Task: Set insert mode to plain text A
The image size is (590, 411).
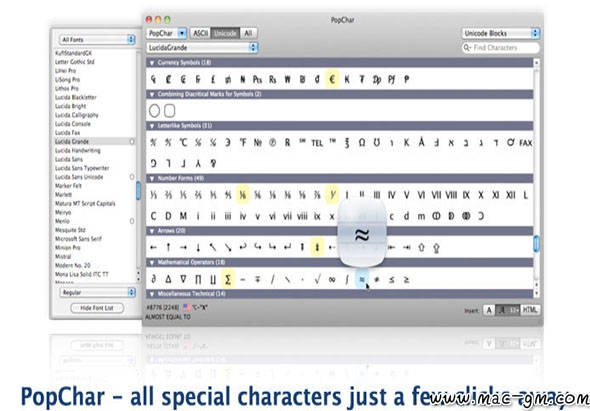Action: [x=489, y=310]
